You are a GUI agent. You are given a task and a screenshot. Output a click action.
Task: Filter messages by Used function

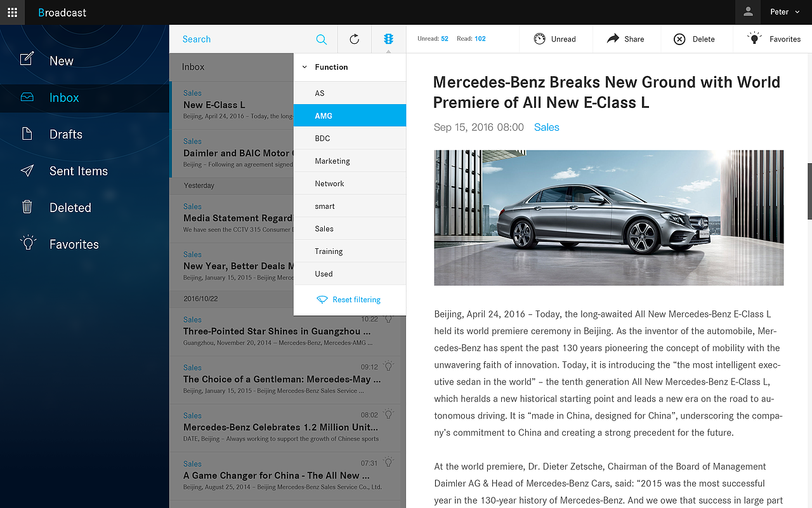point(350,274)
